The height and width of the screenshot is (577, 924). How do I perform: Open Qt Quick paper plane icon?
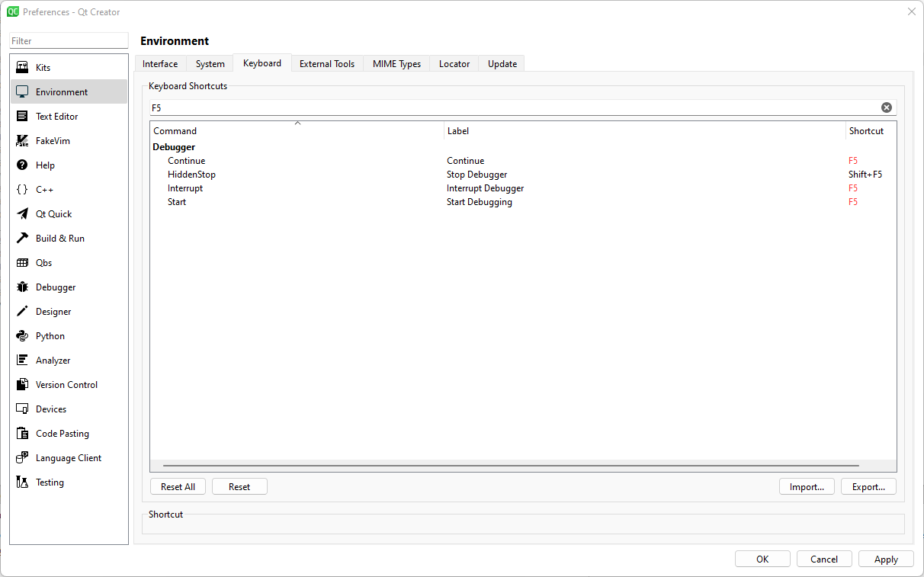(x=22, y=214)
